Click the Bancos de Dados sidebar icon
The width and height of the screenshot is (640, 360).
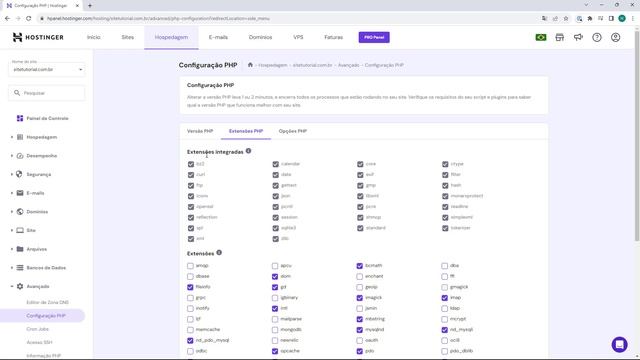coord(20,268)
